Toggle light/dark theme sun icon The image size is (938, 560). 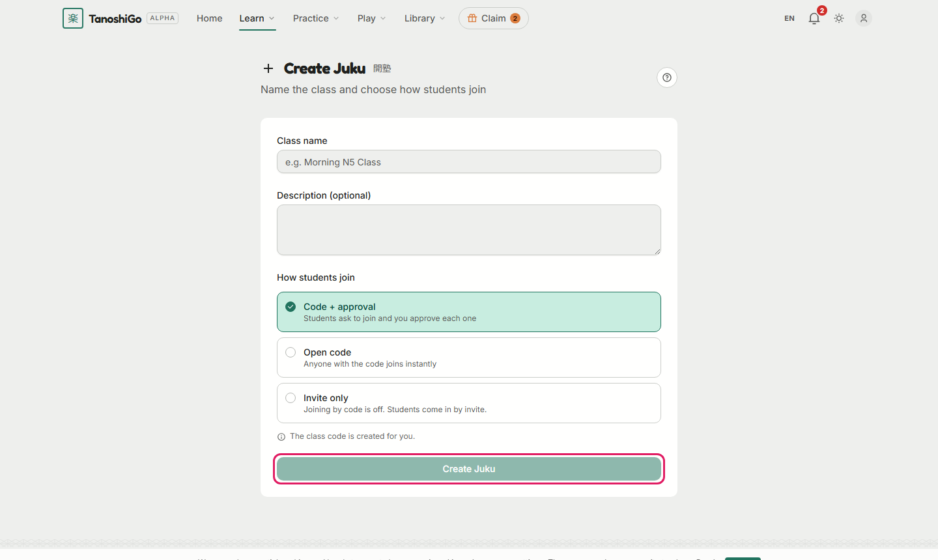pos(839,18)
